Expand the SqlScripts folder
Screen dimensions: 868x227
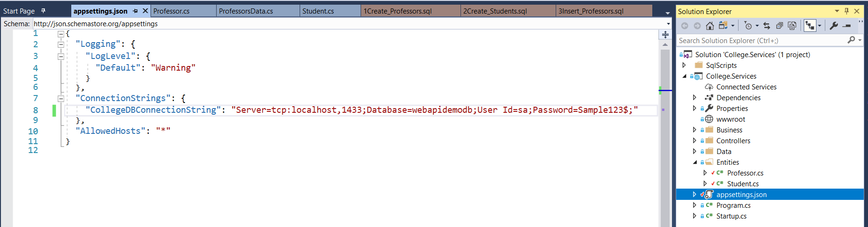684,66
